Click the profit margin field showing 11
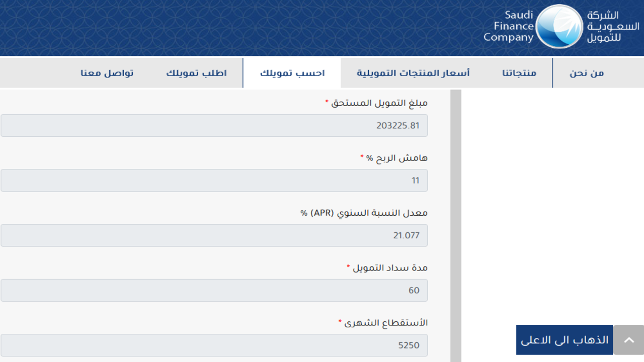 pyautogui.click(x=214, y=180)
